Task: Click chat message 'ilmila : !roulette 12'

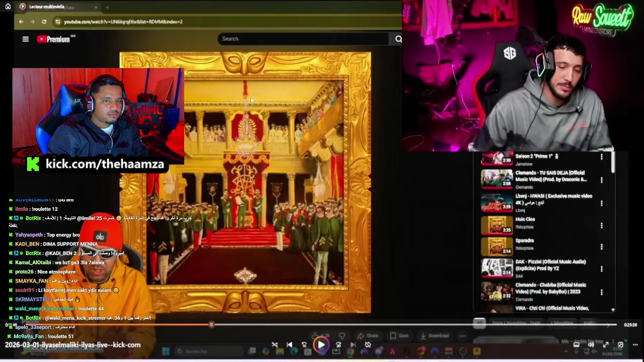Action: pyautogui.click(x=33, y=209)
